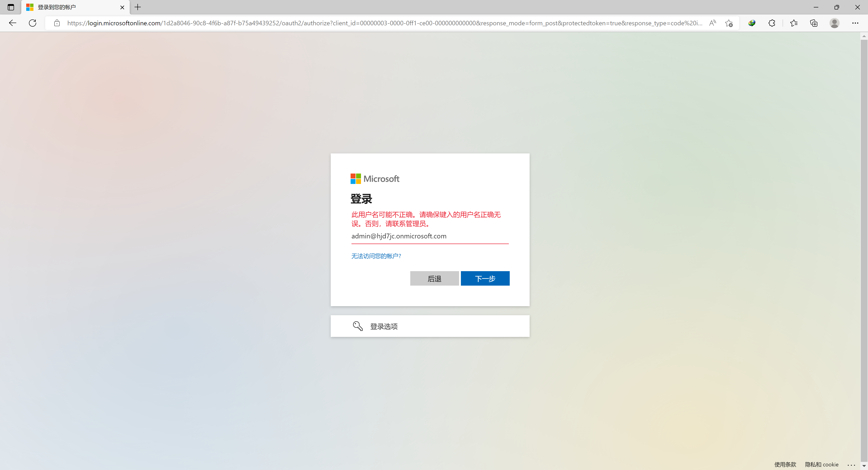The width and height of the screenshot is (868, 470).
Task: Open the Extensions puzzle icon
Action: tap(772, 23)
